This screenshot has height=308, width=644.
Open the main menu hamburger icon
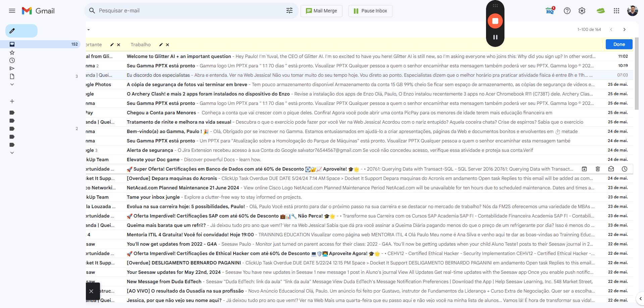point(12,11)
